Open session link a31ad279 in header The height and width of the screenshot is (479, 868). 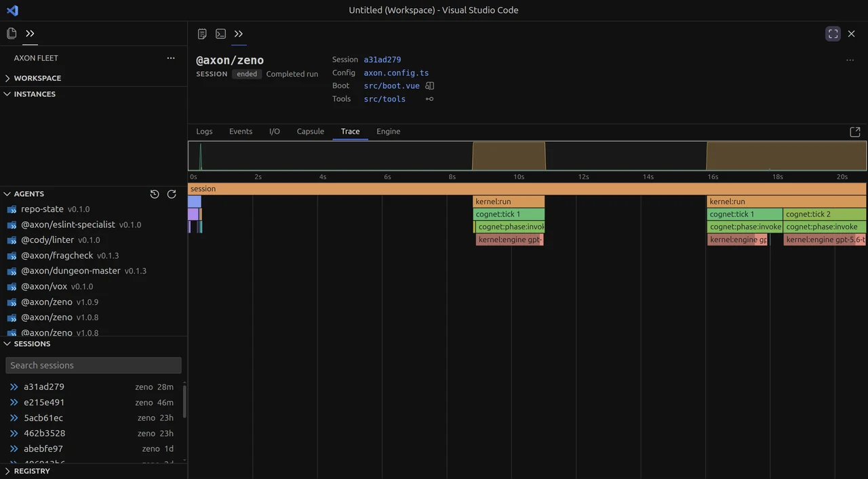382,60
